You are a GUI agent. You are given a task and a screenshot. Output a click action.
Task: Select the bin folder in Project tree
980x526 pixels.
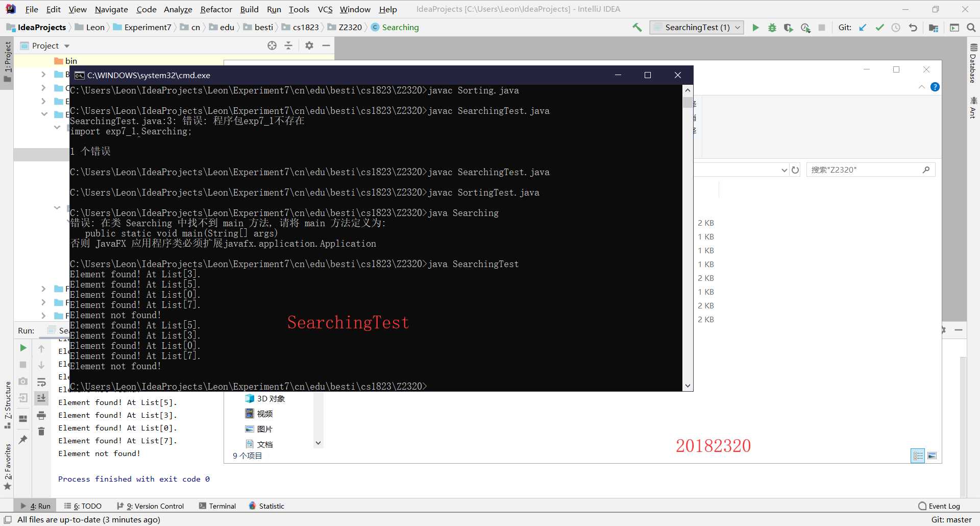click(x=66, y=61)
